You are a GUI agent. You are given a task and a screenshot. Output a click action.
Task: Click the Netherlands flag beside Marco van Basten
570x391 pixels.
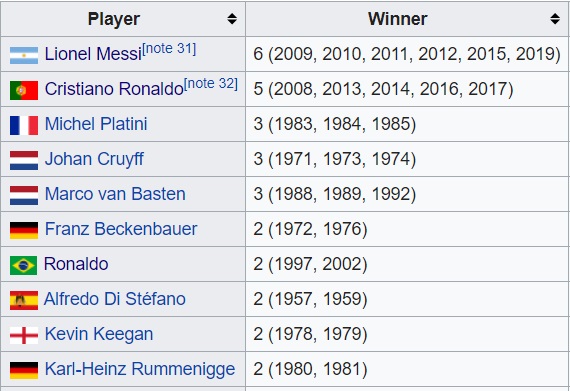[x=24, y=196]
